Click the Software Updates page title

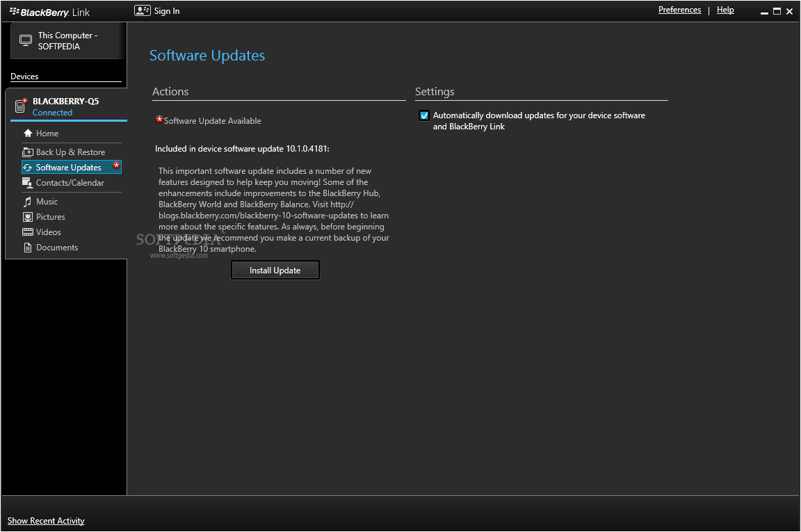pos(207,55)
